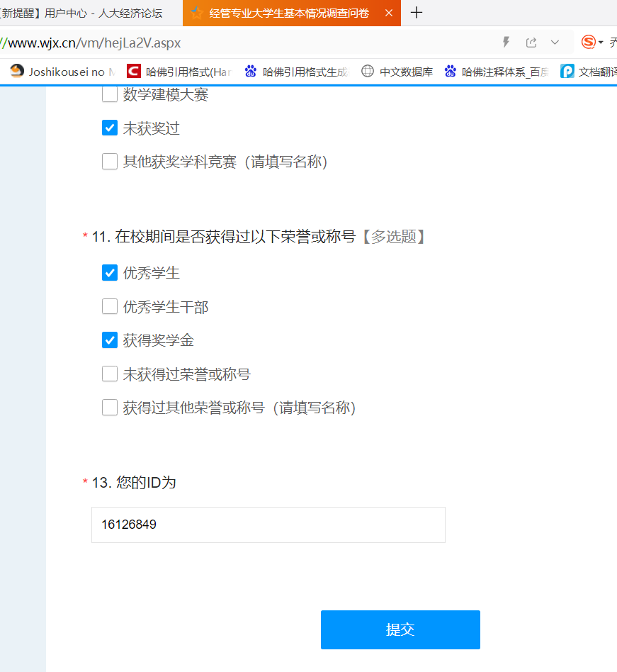
Task: Click question 11 title 在校期间是否获得过以下荣誉或称号
Action: [235, 237]
